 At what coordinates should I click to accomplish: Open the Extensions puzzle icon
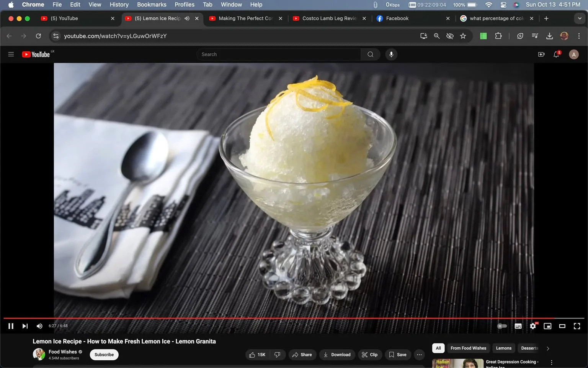pyautogui.click(x=498, y=36)
